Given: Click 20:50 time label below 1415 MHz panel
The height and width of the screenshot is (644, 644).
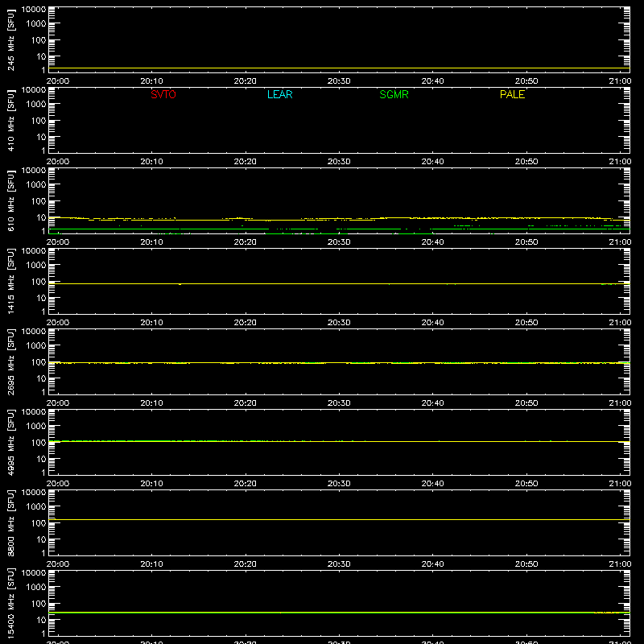Looking at the screenshot, I should (x=526, y=323).
